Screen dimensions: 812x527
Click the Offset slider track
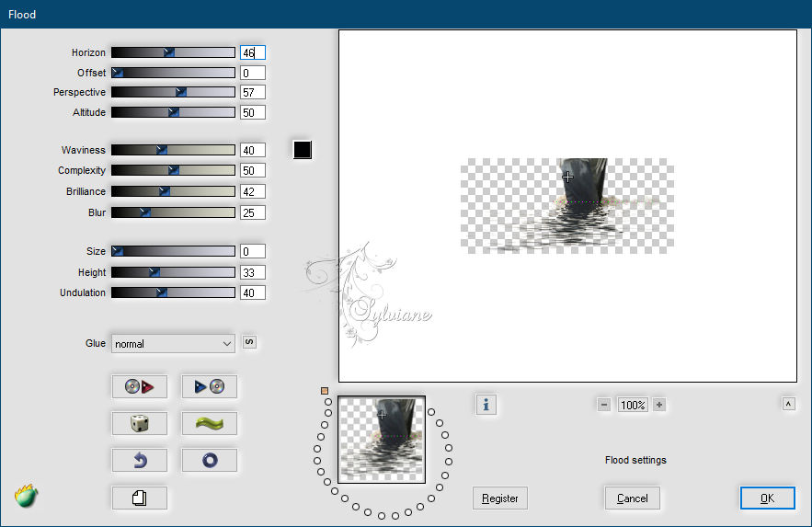pyautogui.click(x=173, y=73)
